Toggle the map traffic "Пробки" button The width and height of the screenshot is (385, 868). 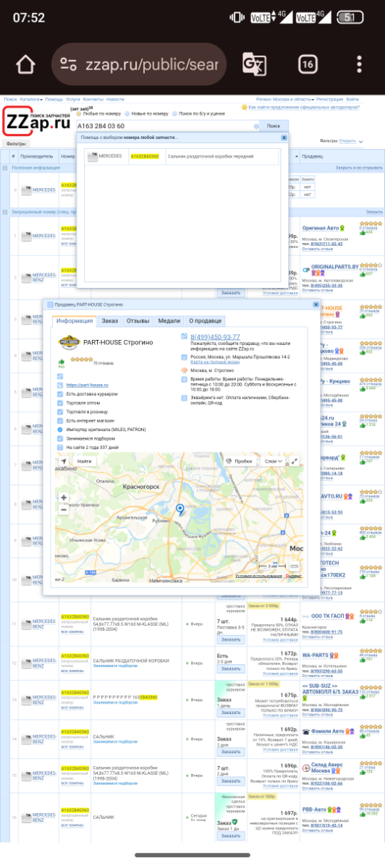[x=240, y=461]
